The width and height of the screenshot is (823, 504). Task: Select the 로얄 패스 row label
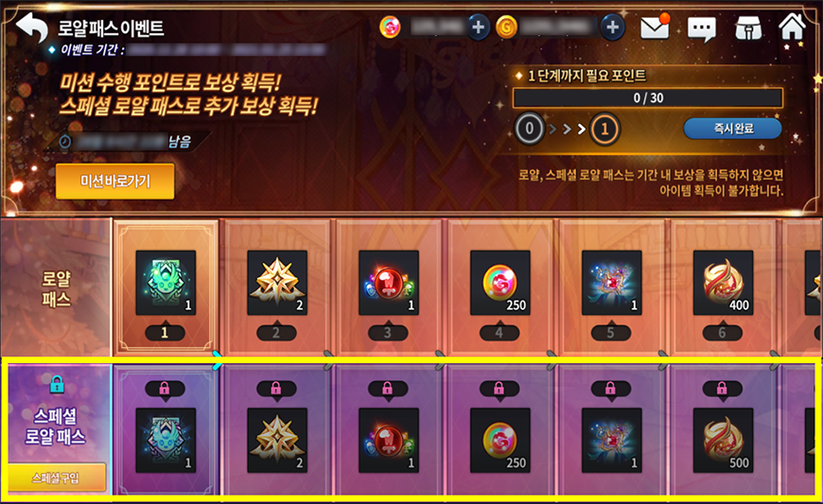pos(56,289)
